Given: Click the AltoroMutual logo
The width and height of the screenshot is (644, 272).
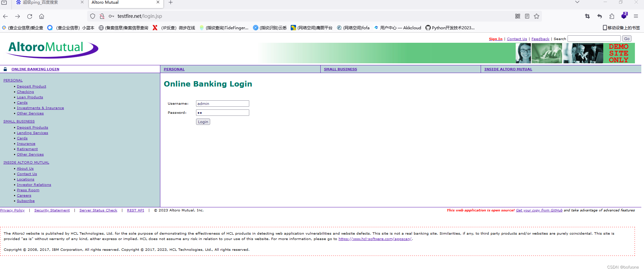Looking at the screenshot, I should point(53,49).
